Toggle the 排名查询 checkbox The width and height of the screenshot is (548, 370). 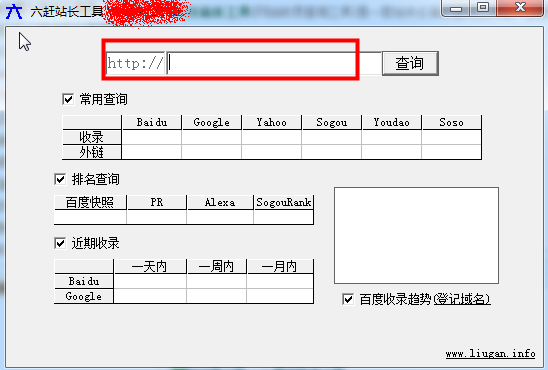[60, 179]
